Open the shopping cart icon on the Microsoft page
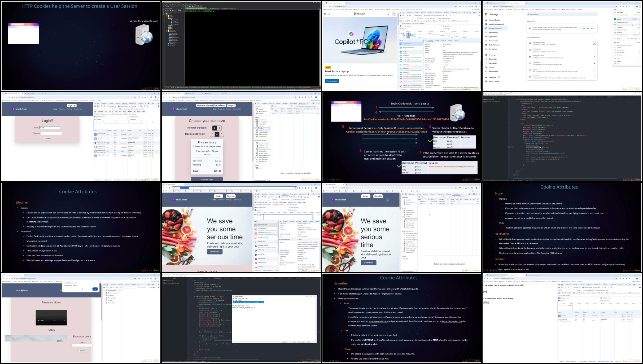 click(388, 14)
